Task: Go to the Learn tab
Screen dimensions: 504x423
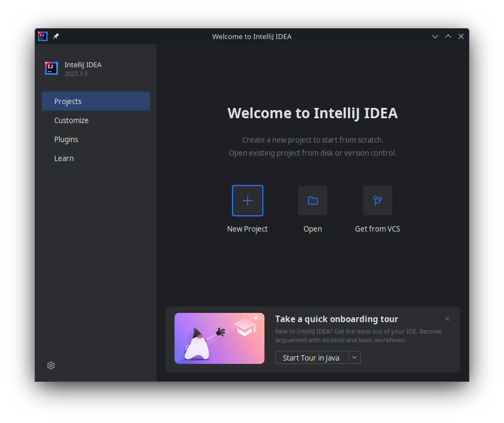Action: click(x=96, y=158)
